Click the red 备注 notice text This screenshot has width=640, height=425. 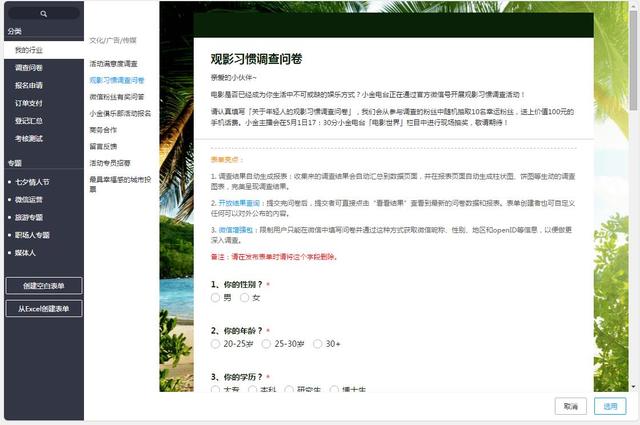click(x=274, y=257)
